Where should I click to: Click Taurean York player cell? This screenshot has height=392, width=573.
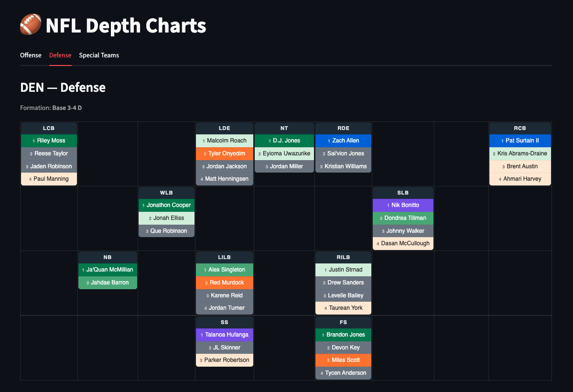pyautogui.click(x=343, y=308)
